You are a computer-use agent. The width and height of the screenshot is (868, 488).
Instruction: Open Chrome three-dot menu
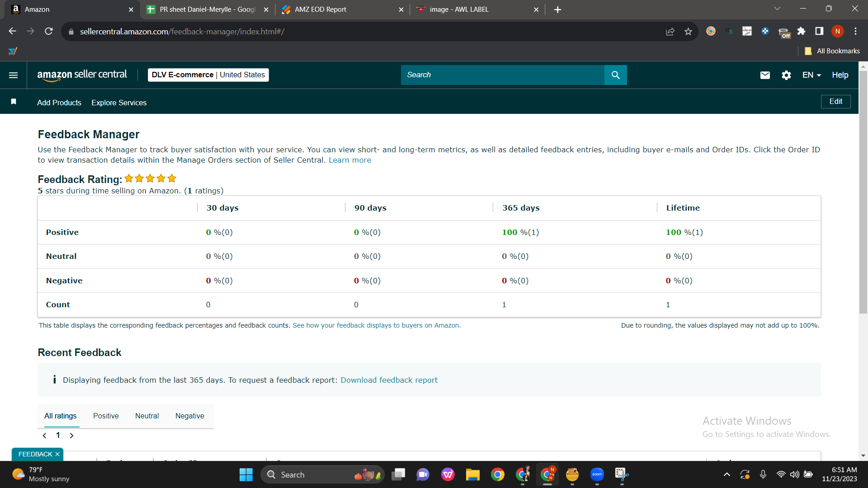coord(855,31)
